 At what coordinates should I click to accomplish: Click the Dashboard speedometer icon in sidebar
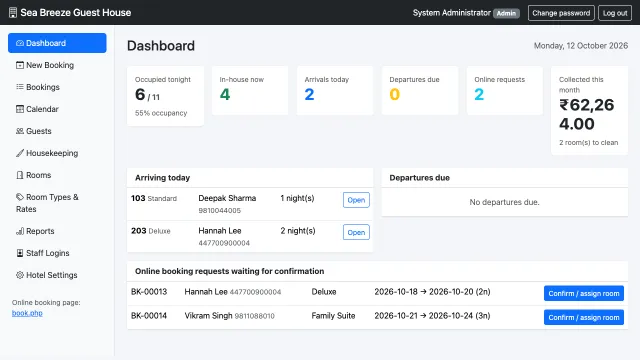click(20, 43)
